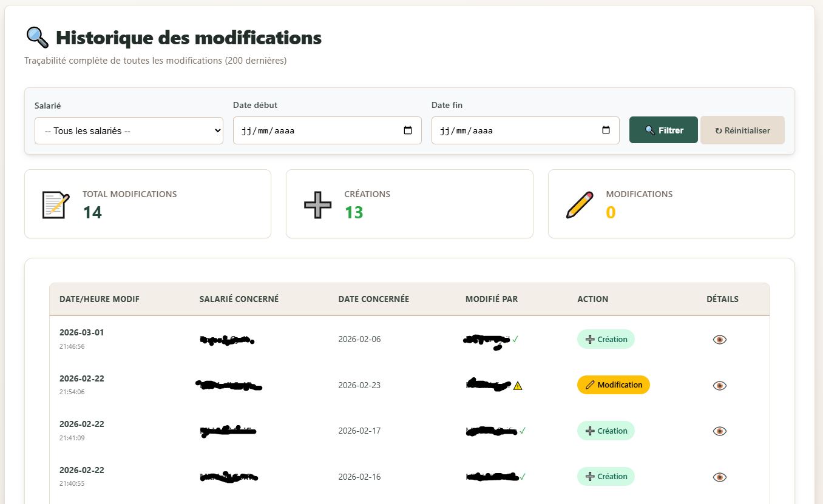Click the Date fin text field

point(514,131)
